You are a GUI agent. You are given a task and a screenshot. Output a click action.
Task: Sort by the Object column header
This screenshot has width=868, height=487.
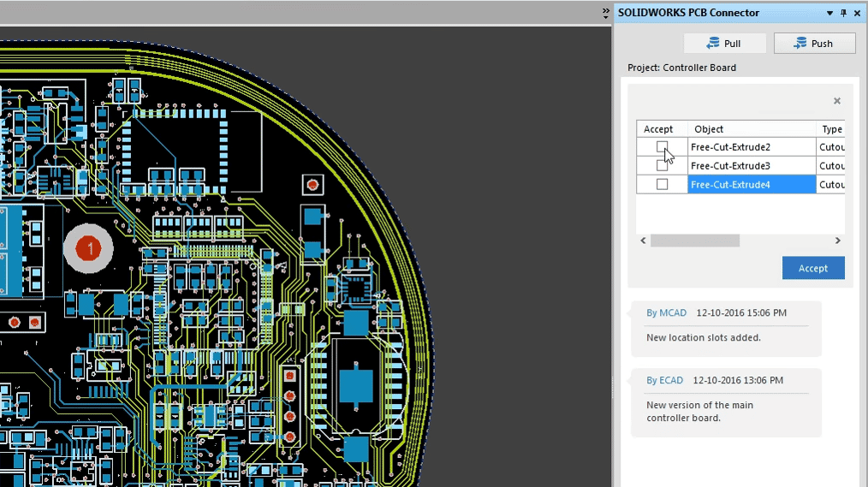coord(752,129)
